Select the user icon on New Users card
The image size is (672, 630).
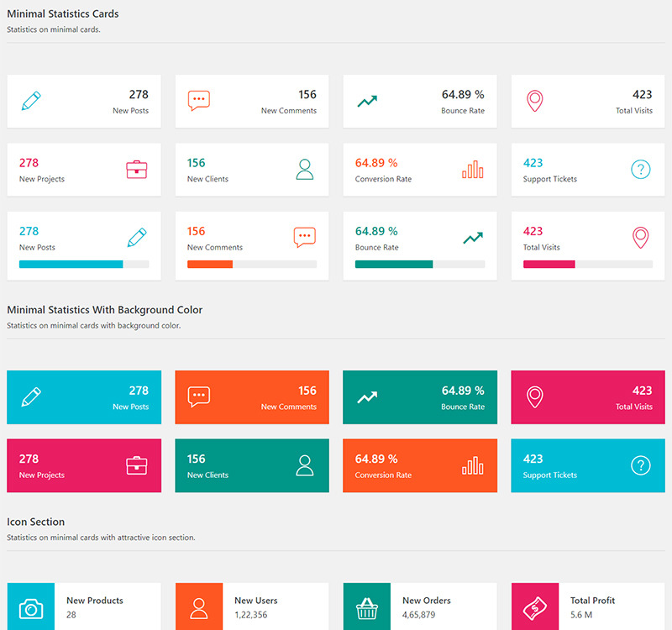pos(199,606)
